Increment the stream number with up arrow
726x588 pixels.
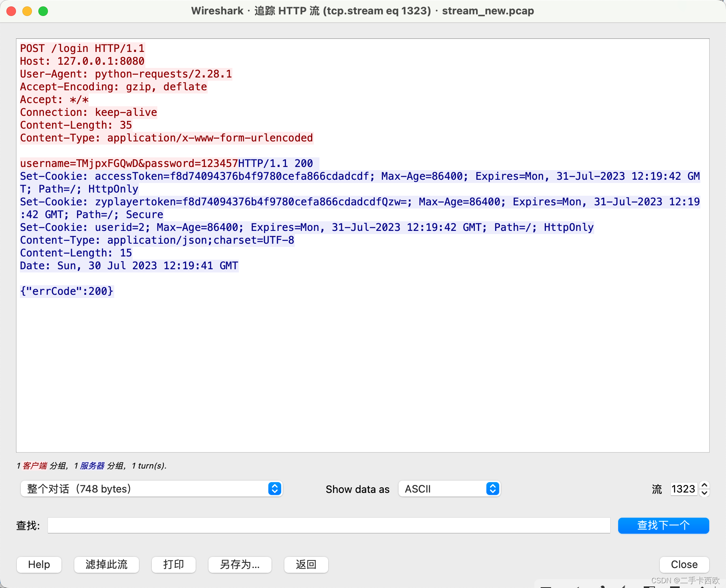(x=705, y=485)
